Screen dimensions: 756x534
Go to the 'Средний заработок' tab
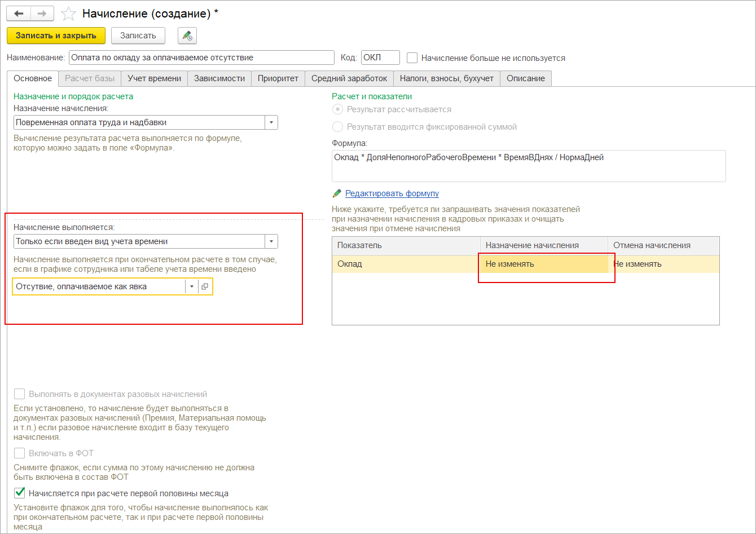tap(349, 78)
